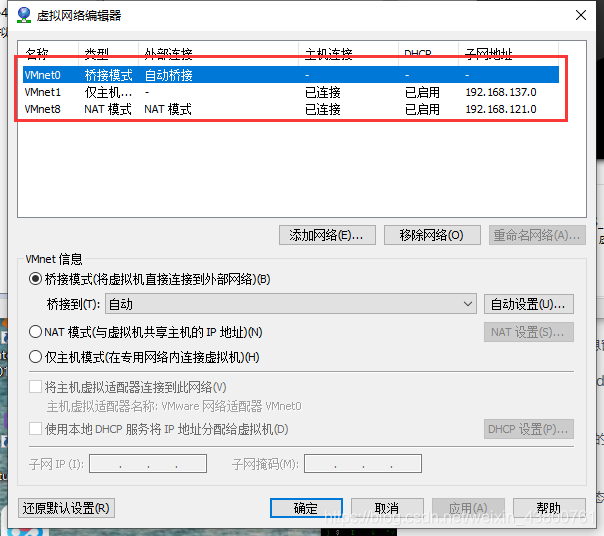Viewport: 604px width, 536px height.
Task: Click the DHCP column header
Action: (x=418, y=53)
